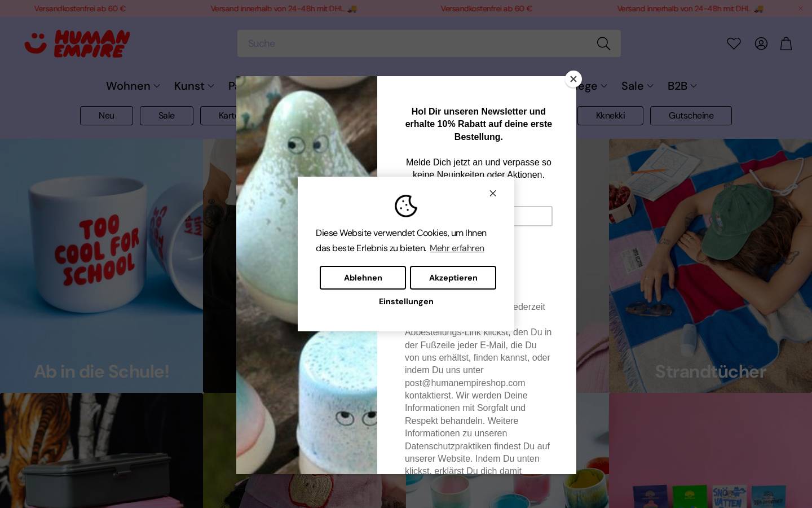Viewport: 812px width, 508px height.
Task: Open the wishlist heart icon
Action: click(734, 43)
